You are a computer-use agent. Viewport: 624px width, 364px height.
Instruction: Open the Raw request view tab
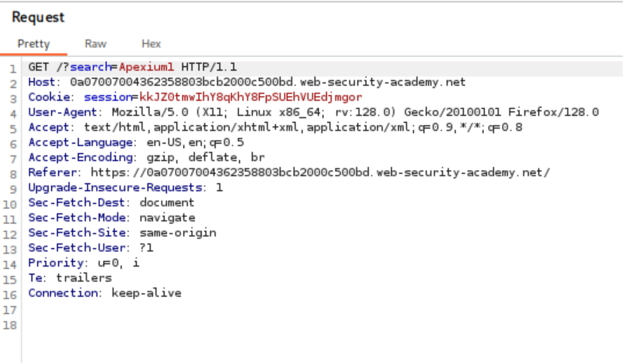click(95, 44)
